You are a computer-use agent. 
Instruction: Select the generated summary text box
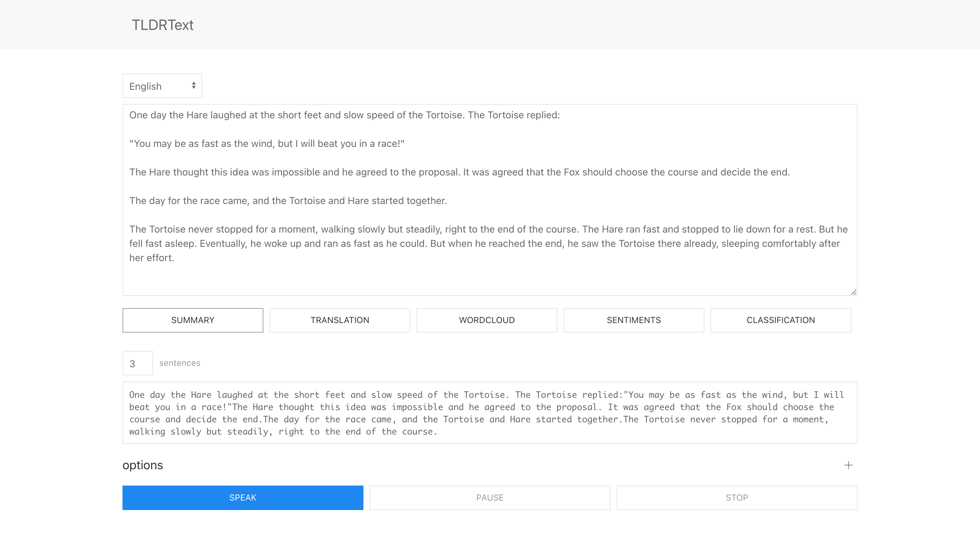coord(490,413)
